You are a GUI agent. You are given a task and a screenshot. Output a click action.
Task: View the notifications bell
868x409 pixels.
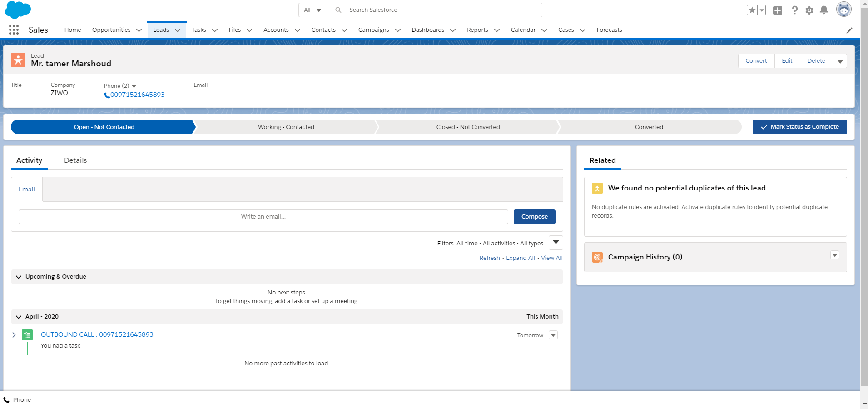click(823, 10)
